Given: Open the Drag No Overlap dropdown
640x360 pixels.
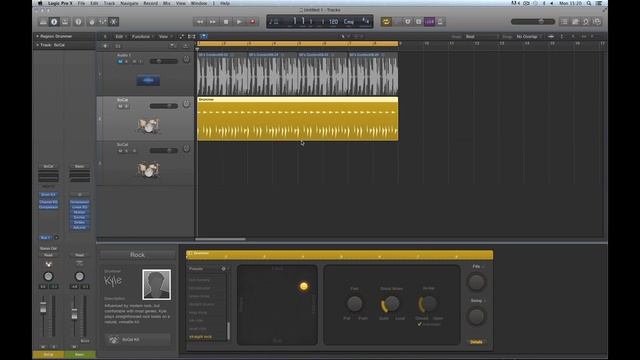Looking at the screenshot, I should 529,36.
